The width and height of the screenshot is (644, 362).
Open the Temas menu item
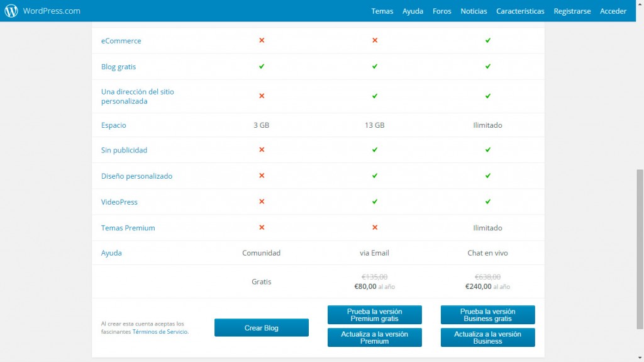tap(382, 11)
